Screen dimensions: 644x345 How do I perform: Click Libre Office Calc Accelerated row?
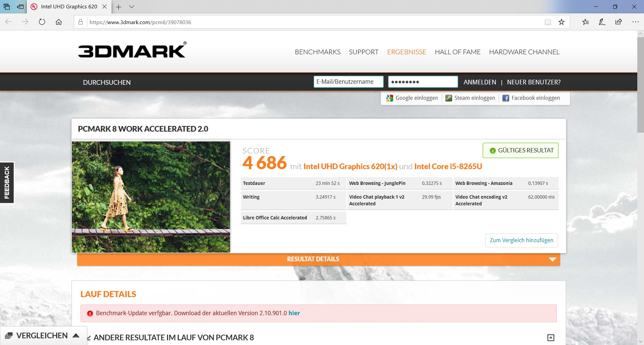tap(293, 218)
